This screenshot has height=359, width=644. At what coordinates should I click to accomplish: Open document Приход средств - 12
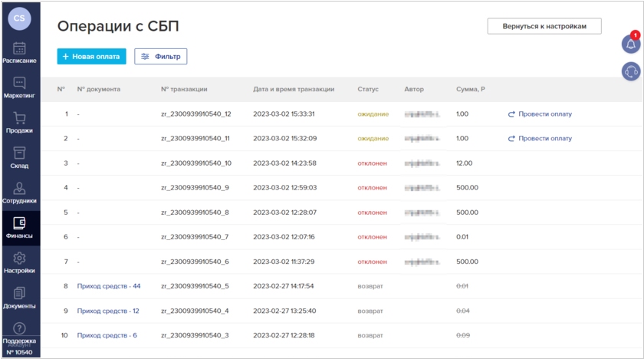coord(108,311)
